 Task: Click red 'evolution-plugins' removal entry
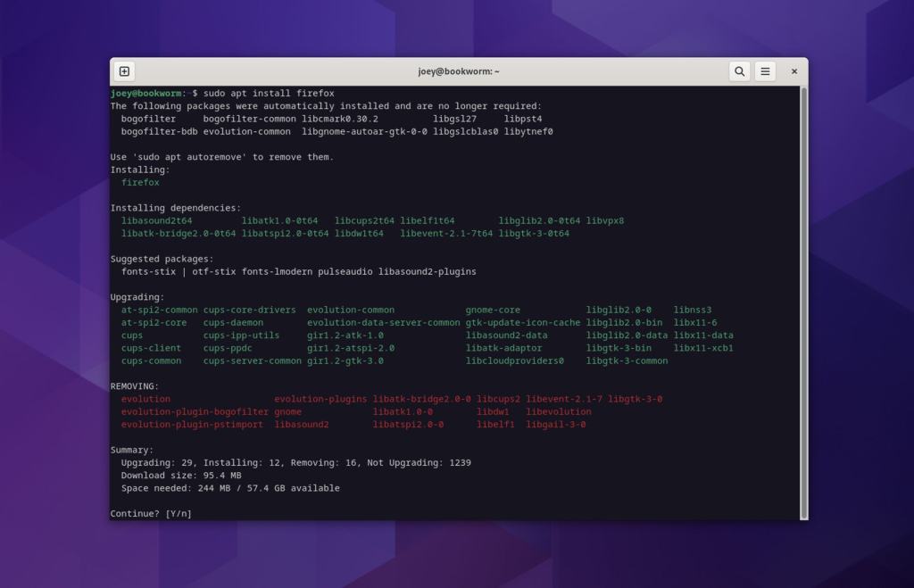click(x=320, y=399)
